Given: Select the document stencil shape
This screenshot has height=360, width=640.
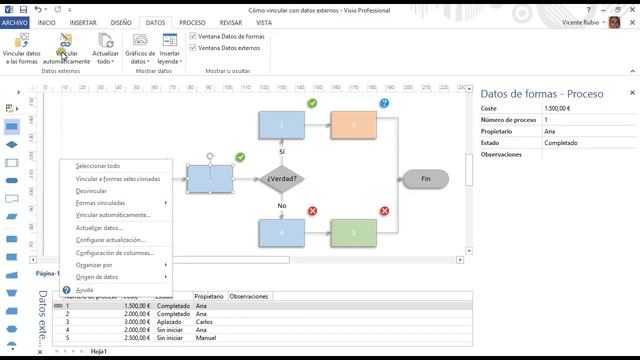Looking at the screenshot, I should click(12, 199).
